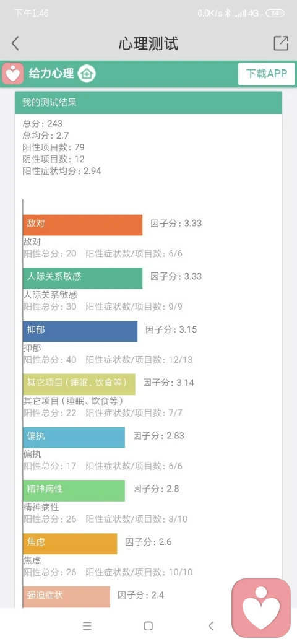This screenshot has height=644, width=297.
Task: Tap the blue 抑郁 factor bar
Action: pyautogui.click(x=80, y=331)
